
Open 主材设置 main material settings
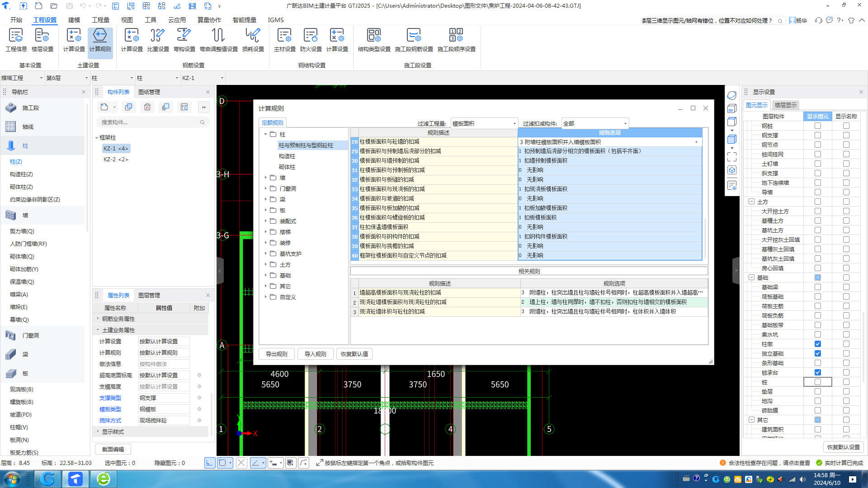coord(284,40)
